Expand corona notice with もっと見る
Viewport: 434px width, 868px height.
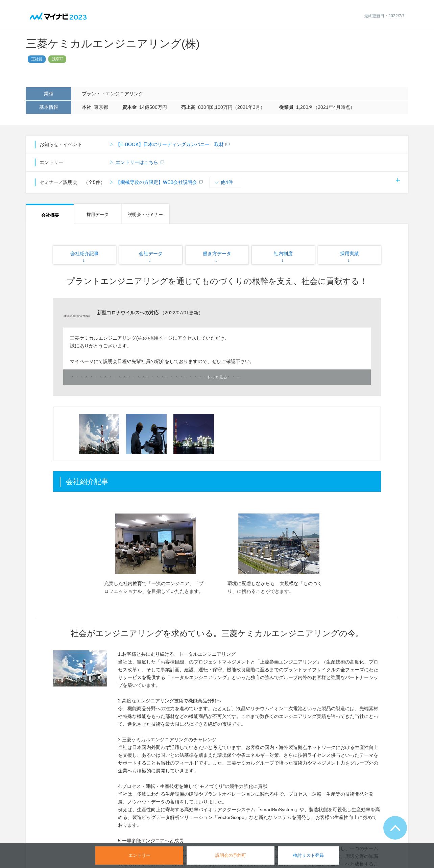tap(217, 377)
